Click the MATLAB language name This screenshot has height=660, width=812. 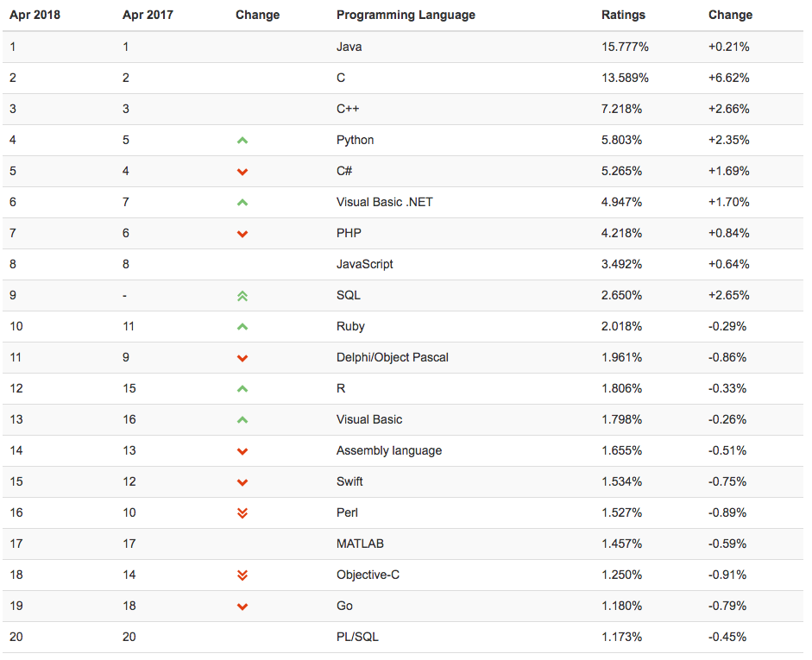[x=360, y=544]
